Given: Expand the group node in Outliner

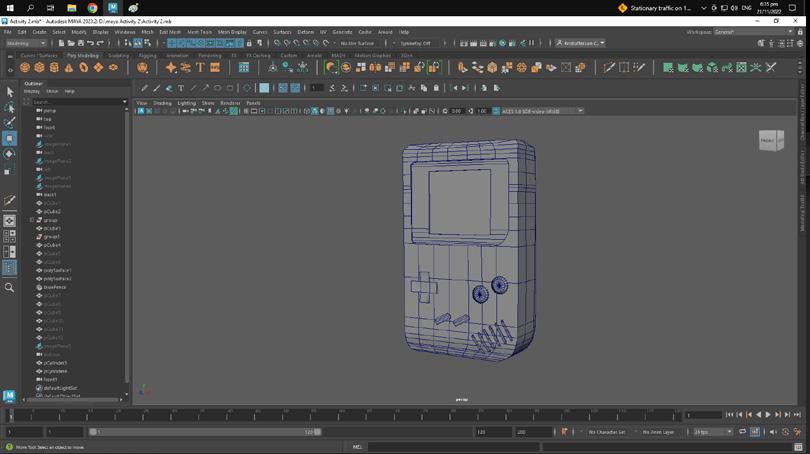Looking at the screenshot, I should [32, 220].
